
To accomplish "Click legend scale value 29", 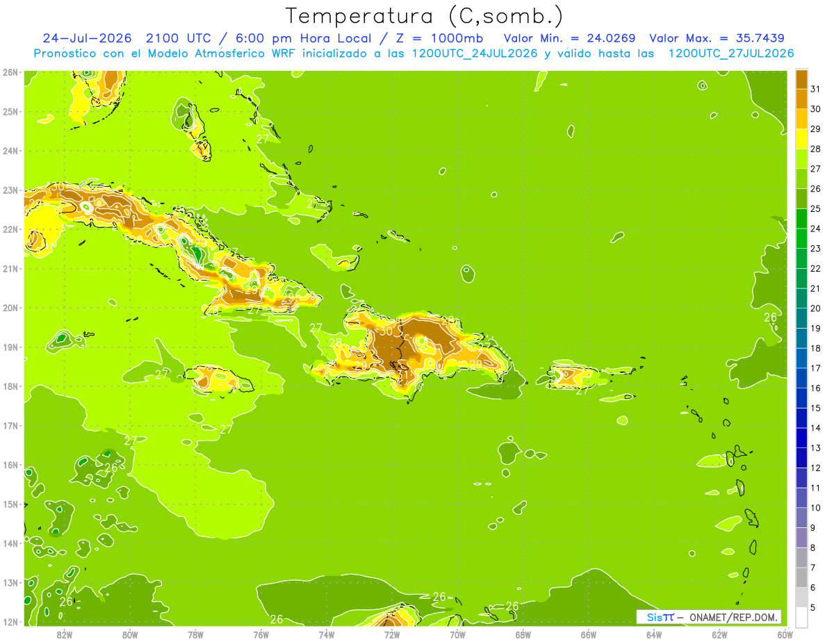I will click(x=815, y=129).
